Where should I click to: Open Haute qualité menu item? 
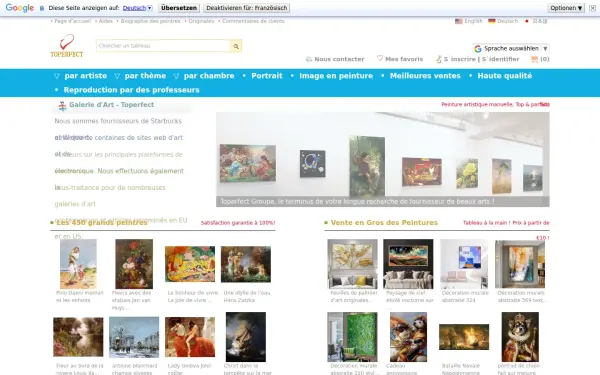coord(505,76)
